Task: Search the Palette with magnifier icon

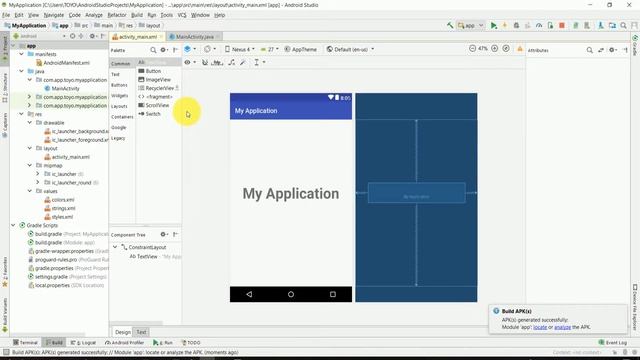Action: 153,50
